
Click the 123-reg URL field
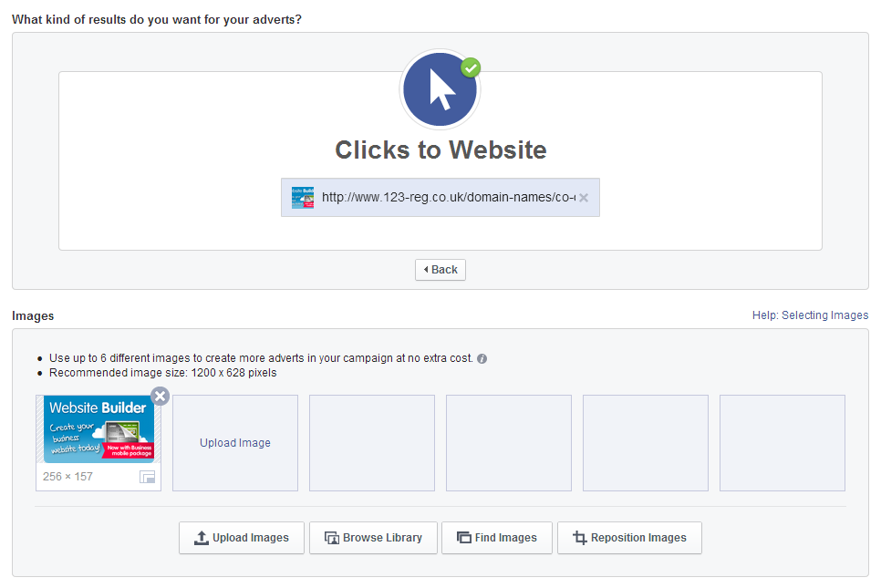tap(440, 198)
